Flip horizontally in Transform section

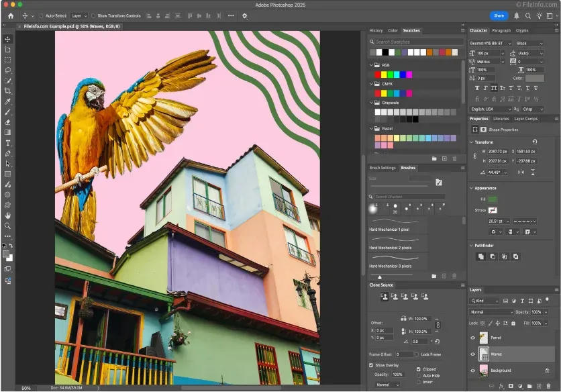click(x=521, y=173)
